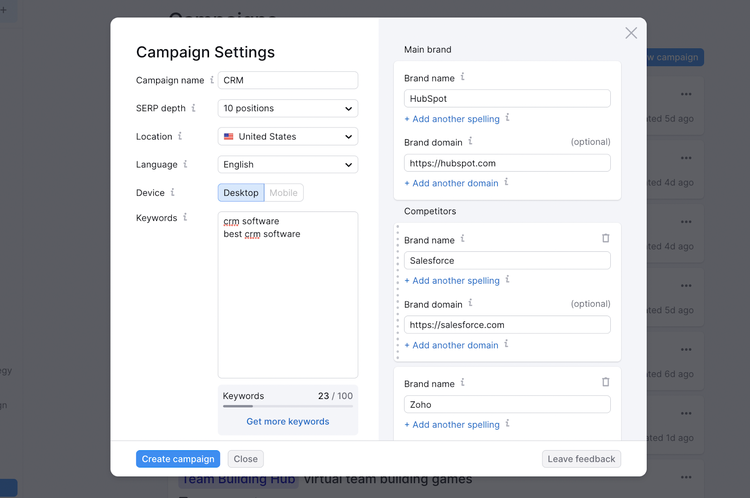
Task: Select the Desktop device option
Action: point(241,193)
